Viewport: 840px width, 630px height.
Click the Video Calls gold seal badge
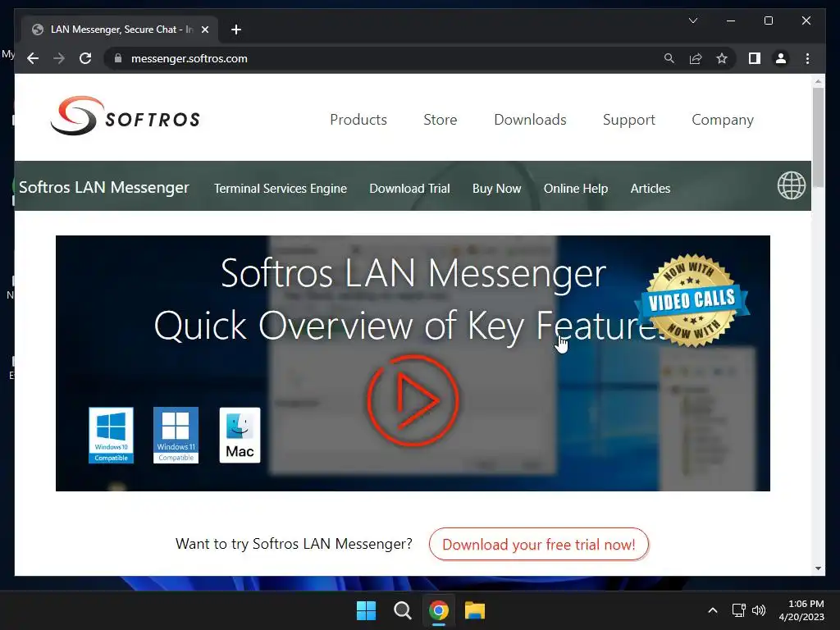(692, 300)
